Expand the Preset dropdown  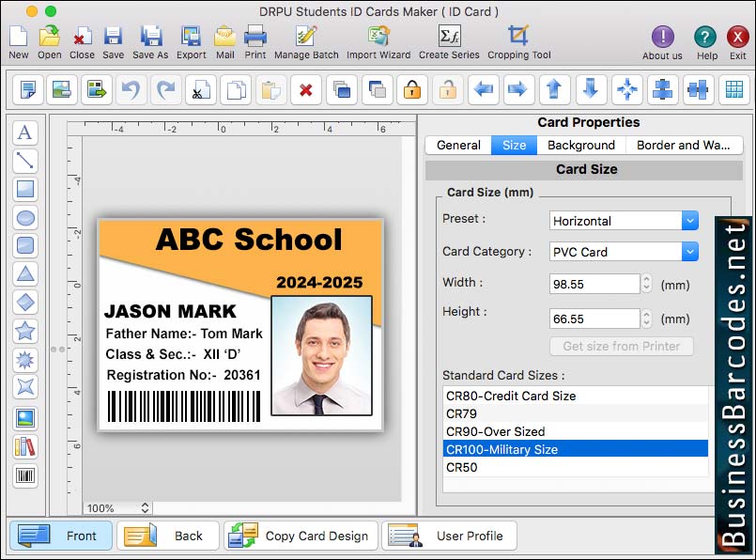[690, 221]
